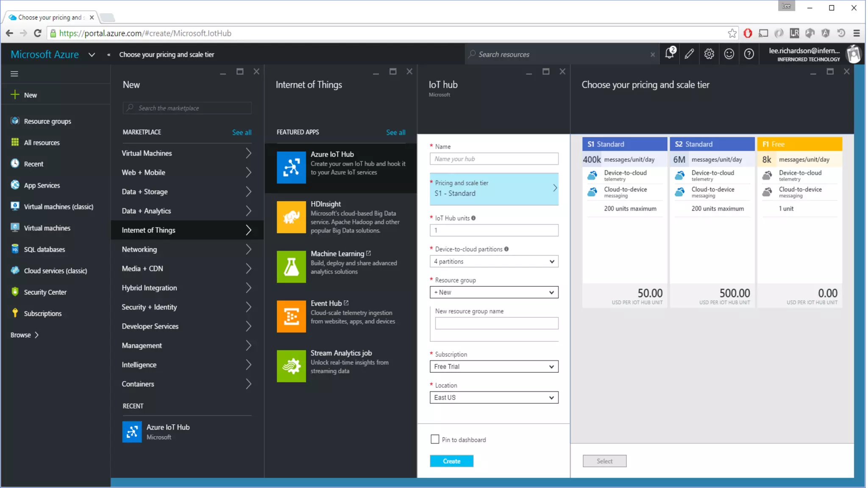Open portal settings gear icon
Image resolution: width=868 pixels, height=488 pixels.
click(709, 54)
